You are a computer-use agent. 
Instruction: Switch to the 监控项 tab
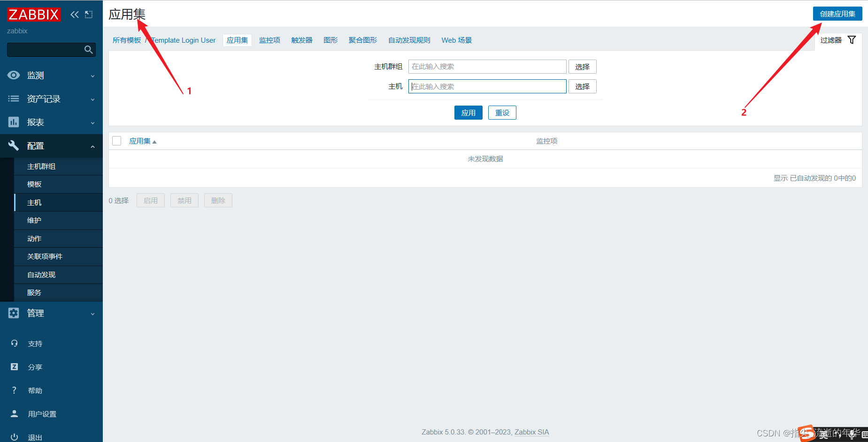[x=269, y=40]
